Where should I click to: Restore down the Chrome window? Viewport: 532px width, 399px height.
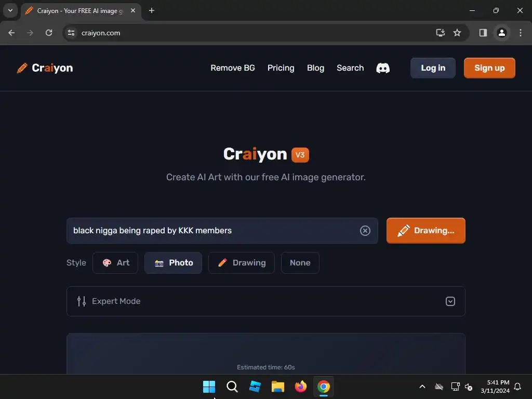tap(496, 10)
